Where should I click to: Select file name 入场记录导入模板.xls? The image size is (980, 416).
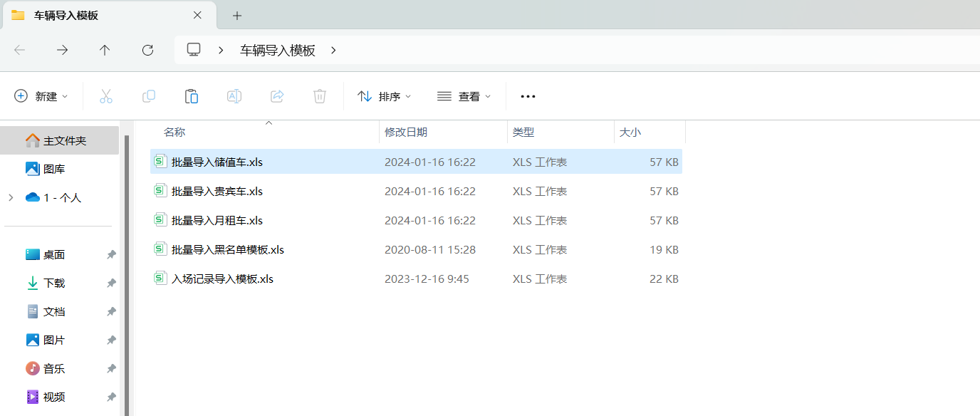click(223, 279)
